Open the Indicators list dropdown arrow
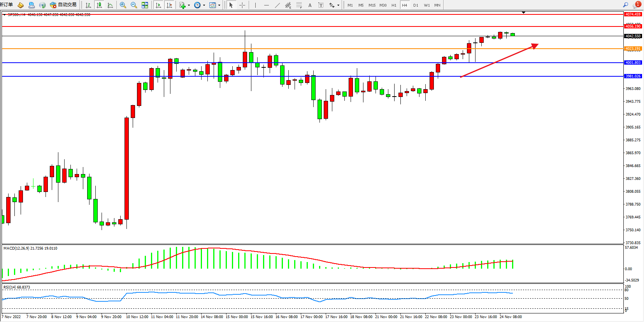644x322 pixels. [189, 5]
